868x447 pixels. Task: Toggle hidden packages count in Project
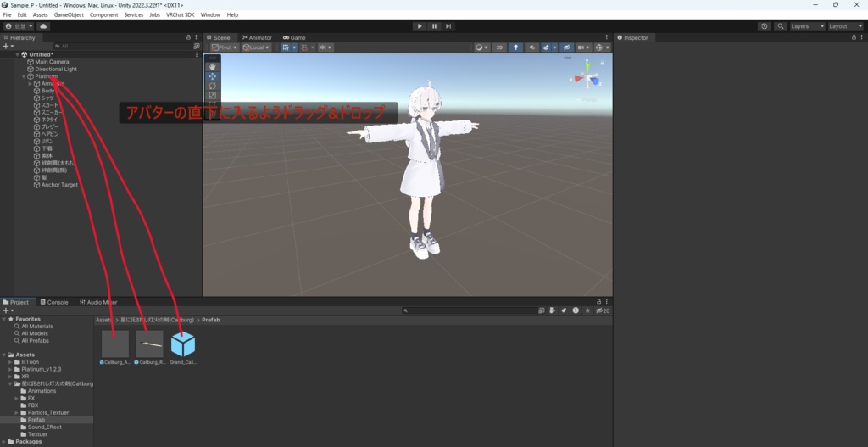[603, 310]
